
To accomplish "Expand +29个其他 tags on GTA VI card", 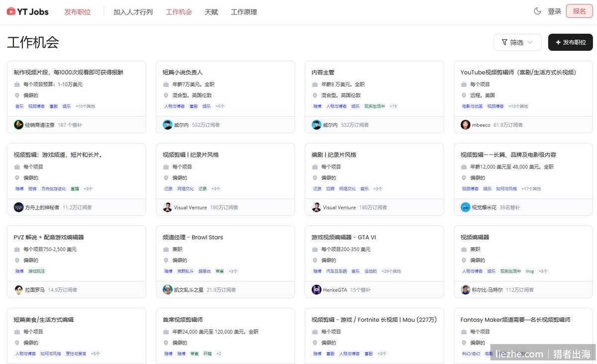I will click(391, 272).
